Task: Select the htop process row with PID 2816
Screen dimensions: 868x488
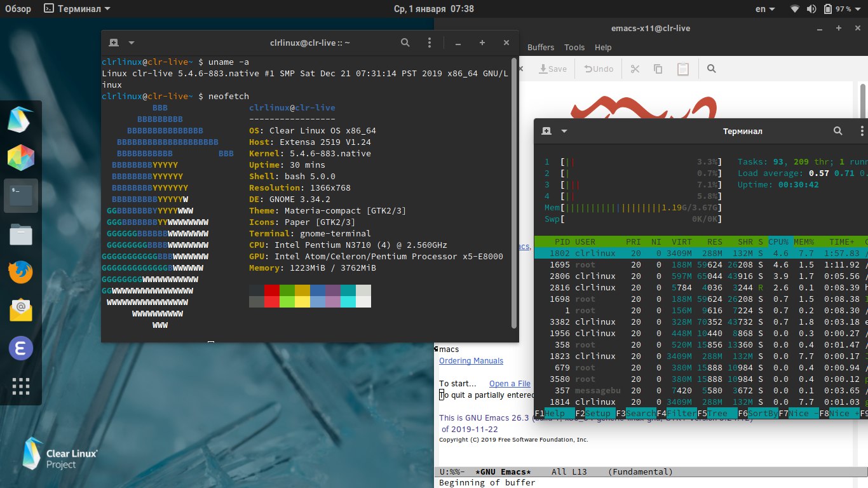Action: tap(701, 288)
